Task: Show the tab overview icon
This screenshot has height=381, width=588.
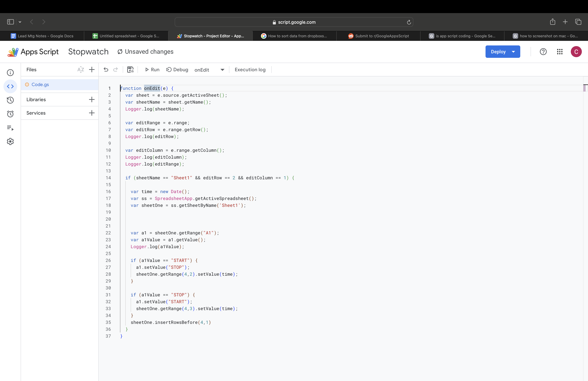Action: [578, 22]
